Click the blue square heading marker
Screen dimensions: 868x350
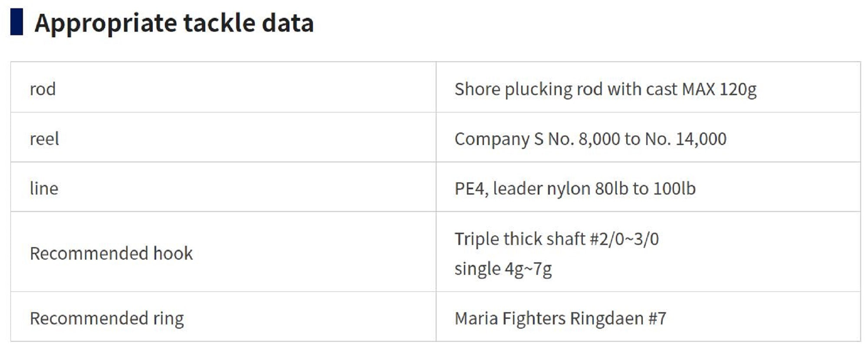click(x=16, y=22)
